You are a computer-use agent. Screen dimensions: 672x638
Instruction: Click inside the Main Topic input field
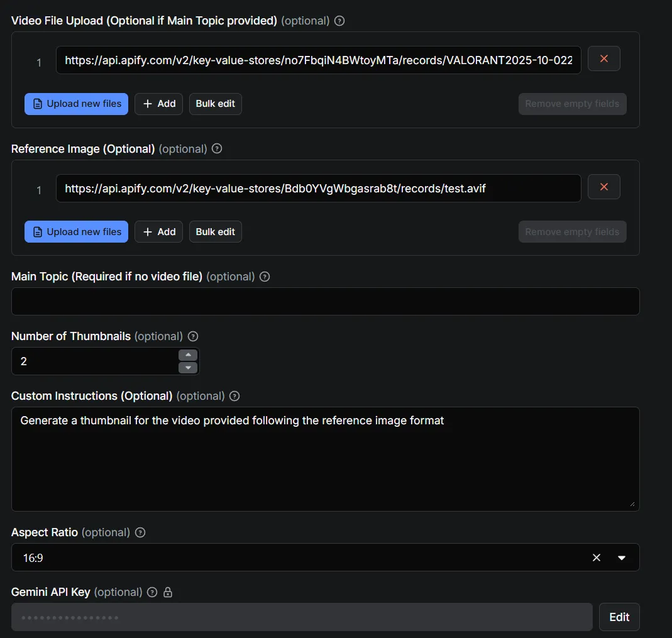click(x=325, y=301)
